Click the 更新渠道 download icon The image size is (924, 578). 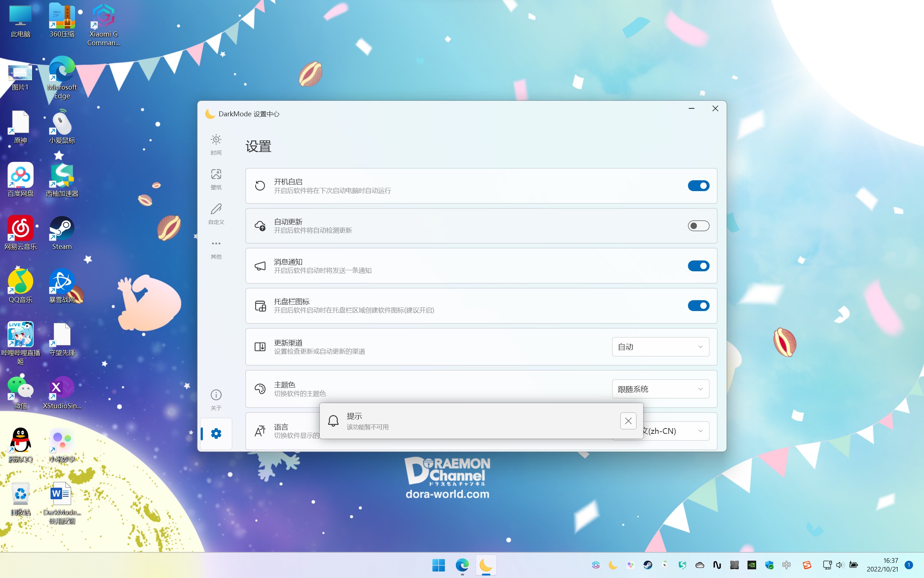[x=260, y=347]
